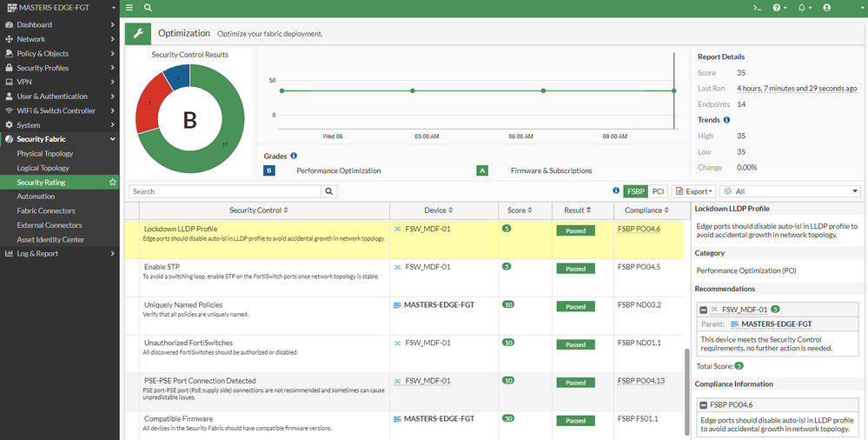Switch to FSBP compliance view
The width and height of the screenshot is (868, 440).
(x=634, y=191)
